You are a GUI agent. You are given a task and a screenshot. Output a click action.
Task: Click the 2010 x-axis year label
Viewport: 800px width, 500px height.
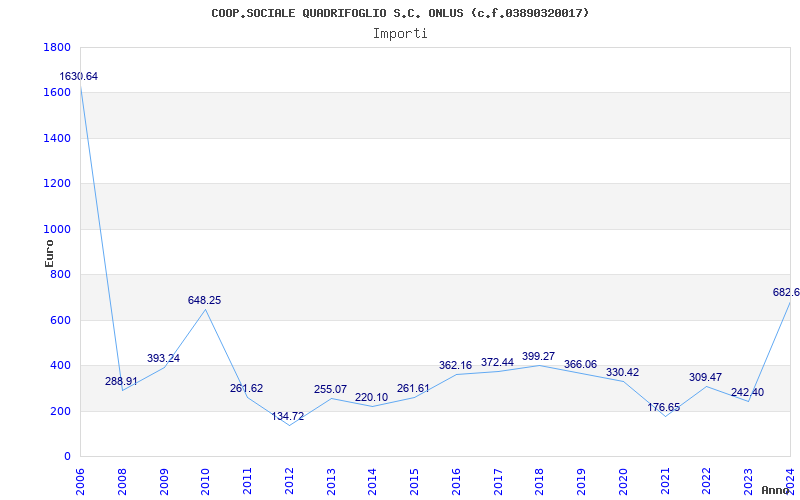tap(206, 482)
